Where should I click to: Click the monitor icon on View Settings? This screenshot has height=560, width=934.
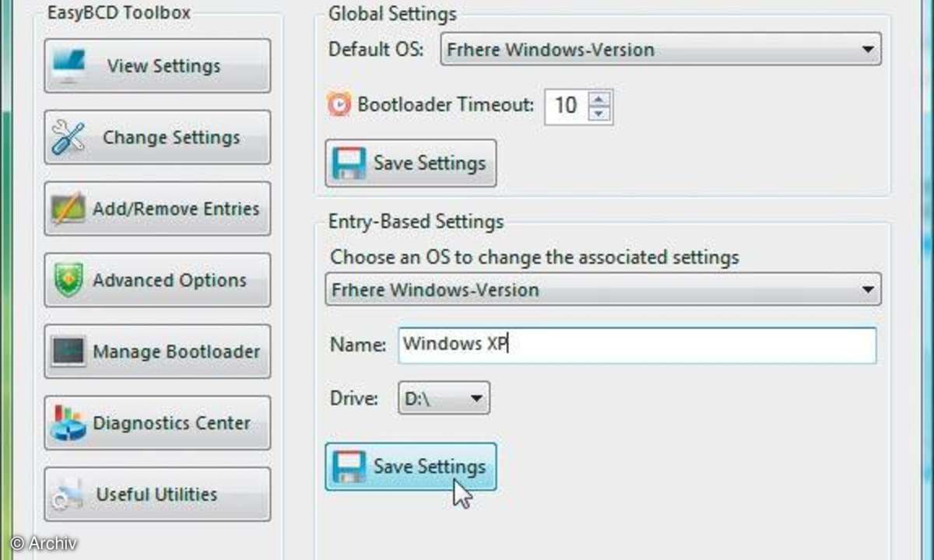click(70, 67)
